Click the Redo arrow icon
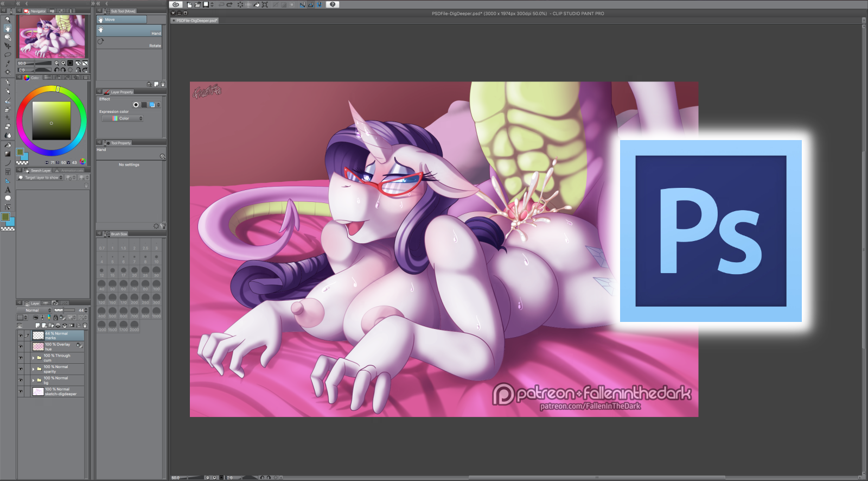The width and height of the screenshot is (868, 481). click(229, 4)
